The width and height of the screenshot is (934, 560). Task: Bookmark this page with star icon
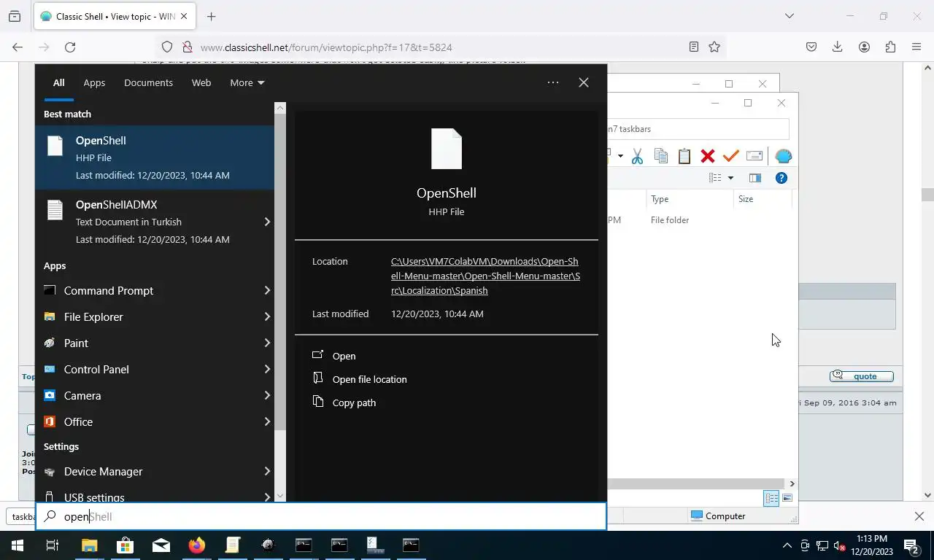714,47
